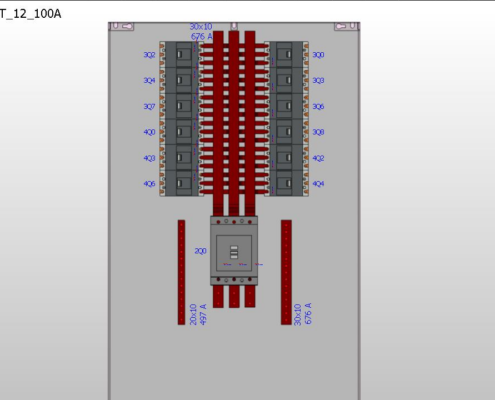Viewport: 495px width, 400px height.
Task: Select breaker labeled 3Q2
Action: 180,54
